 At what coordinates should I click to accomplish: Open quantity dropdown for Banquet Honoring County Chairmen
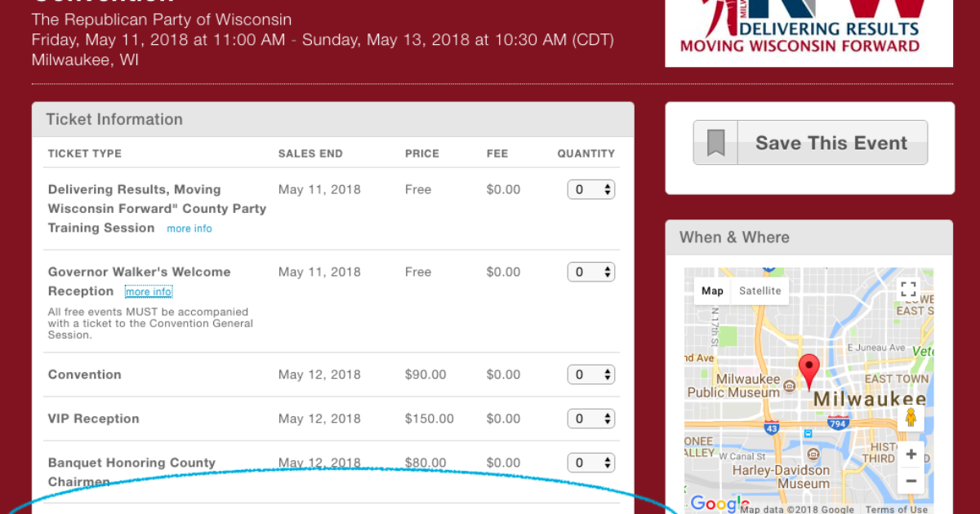click(x=591, y=463)
